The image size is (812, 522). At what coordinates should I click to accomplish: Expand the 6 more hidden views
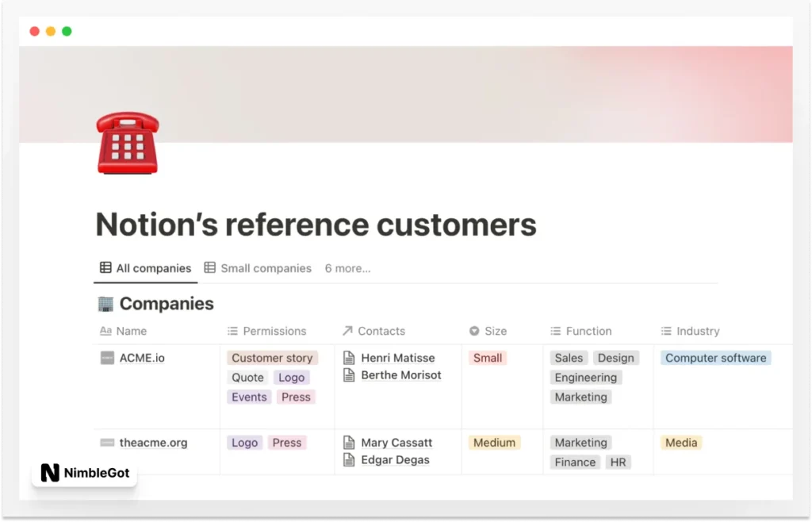coord(347,268)
